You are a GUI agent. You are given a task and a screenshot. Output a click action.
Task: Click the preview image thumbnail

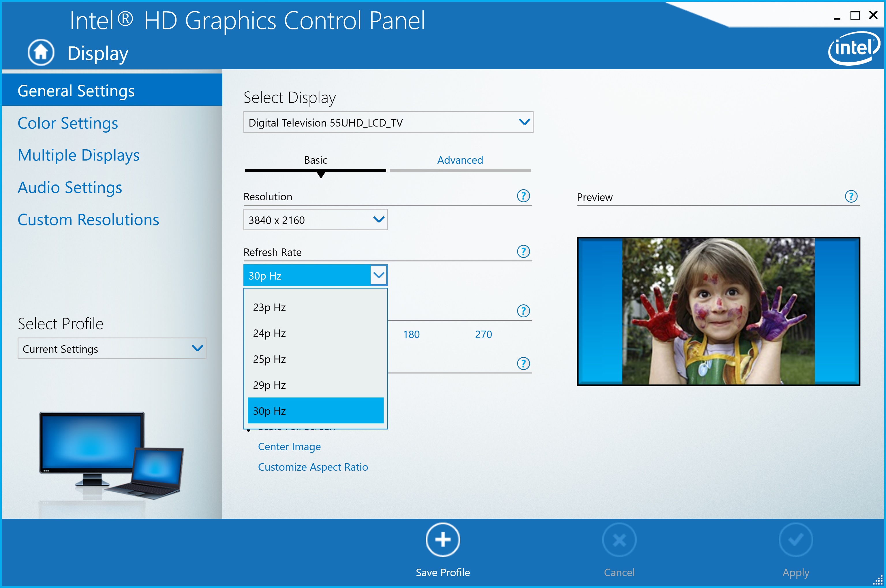point(718,311)
